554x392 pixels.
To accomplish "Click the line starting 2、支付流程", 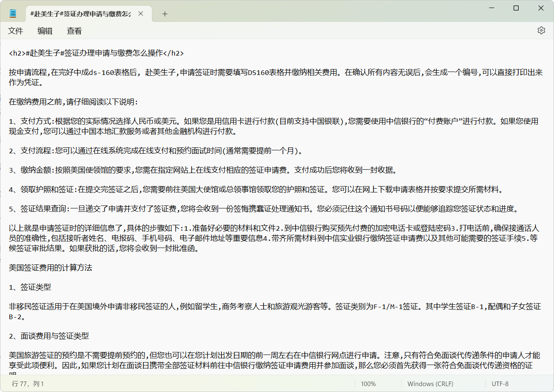I will pos(156,151).
